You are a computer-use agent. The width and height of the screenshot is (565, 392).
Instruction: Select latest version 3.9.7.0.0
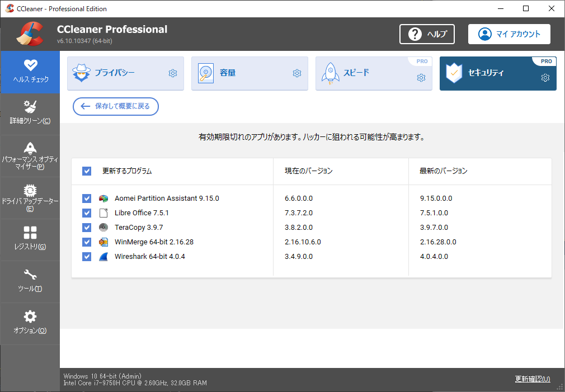[434, 228]
